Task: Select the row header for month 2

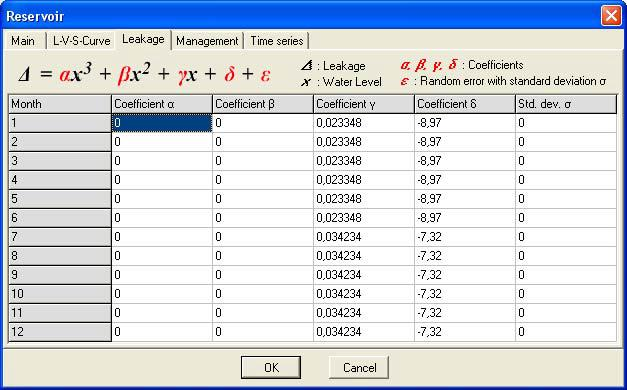Action: pyautogui.click(x=60, y=142)
